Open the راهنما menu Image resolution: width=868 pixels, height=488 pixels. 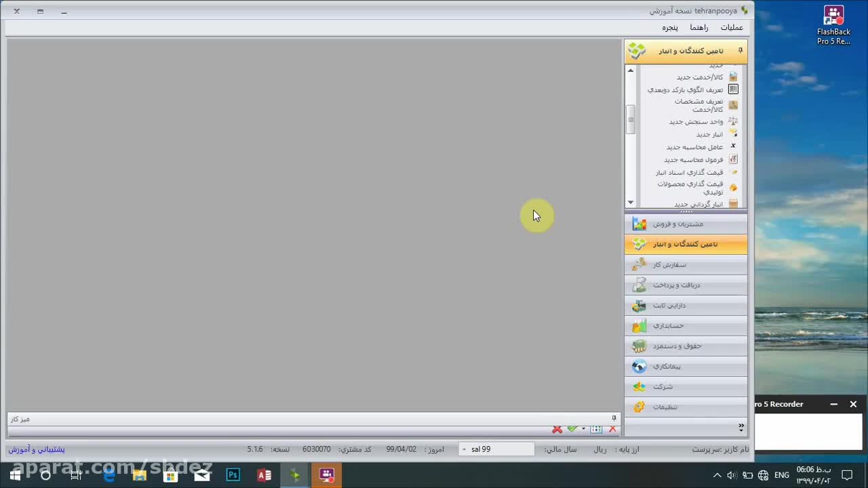pyautogui.click(x=699, y=27)
